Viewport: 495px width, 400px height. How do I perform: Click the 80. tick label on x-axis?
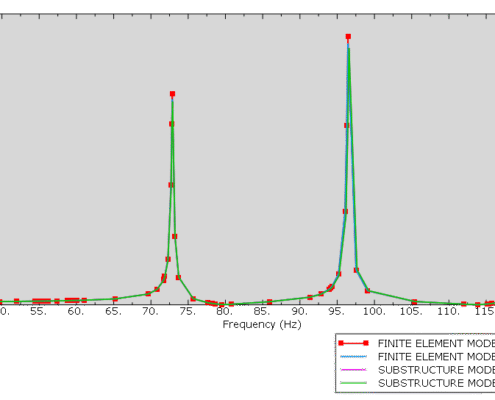point(225,312)
